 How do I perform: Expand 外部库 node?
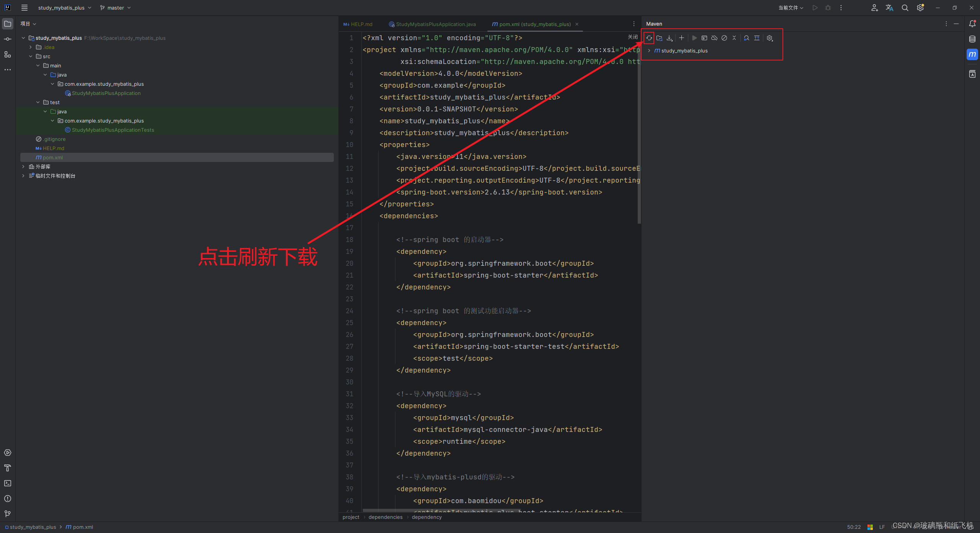pos(23,167)
